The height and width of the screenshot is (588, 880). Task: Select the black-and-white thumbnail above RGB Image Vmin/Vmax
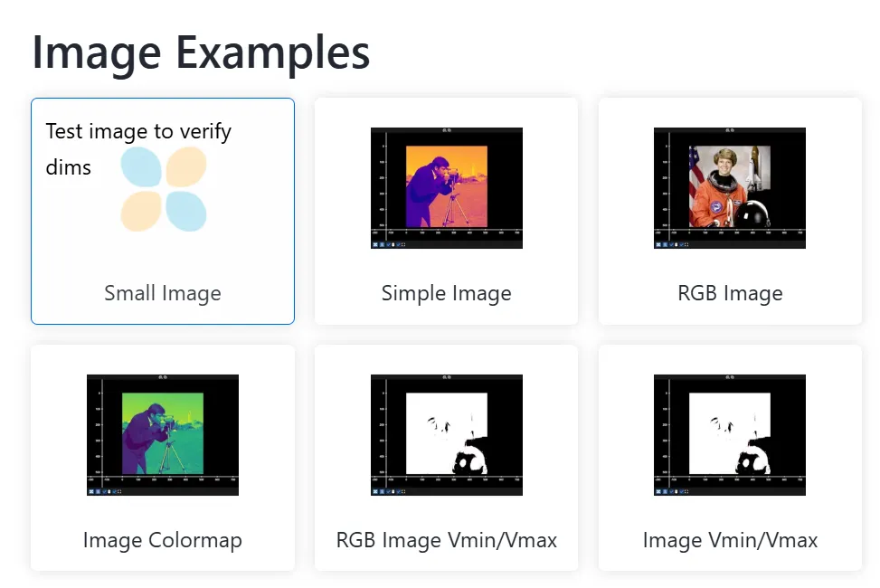coord(446,434)
